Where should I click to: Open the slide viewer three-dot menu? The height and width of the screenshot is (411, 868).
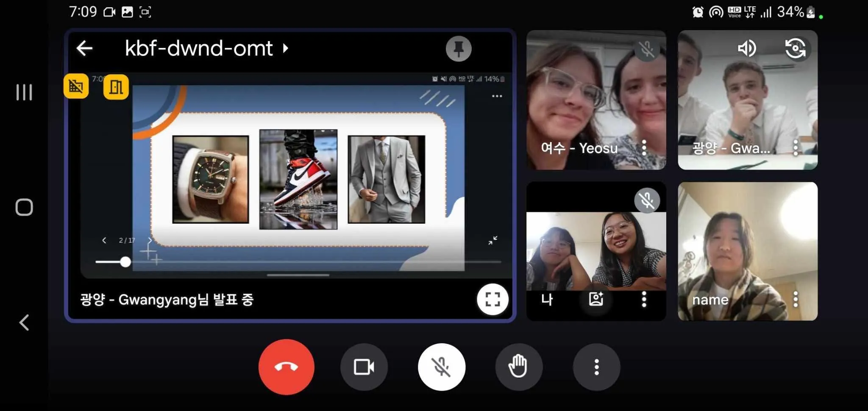click(497, 96)
